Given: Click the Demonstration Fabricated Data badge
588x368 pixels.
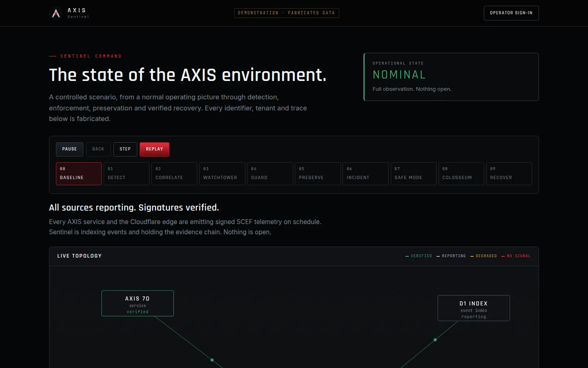Looking at the screenshot, I should coord(287,13).
